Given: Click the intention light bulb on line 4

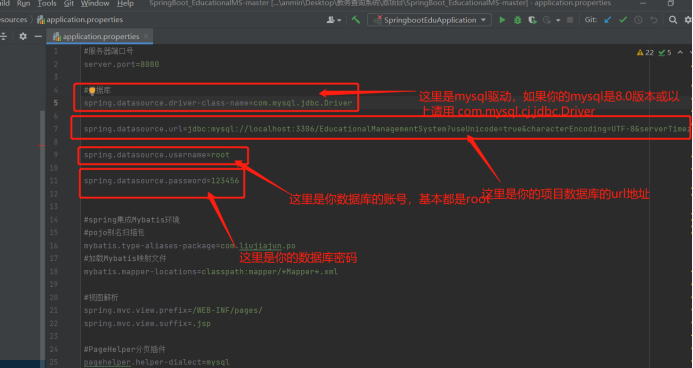Looking at the screenshot, I should click(92, 91).
